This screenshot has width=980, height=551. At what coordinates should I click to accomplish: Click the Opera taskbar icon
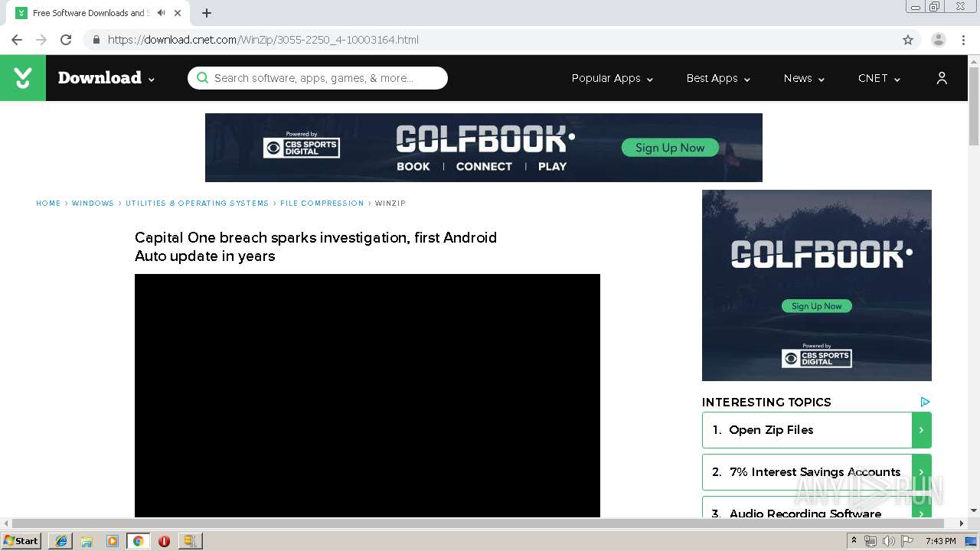click(x=164, y=541)
